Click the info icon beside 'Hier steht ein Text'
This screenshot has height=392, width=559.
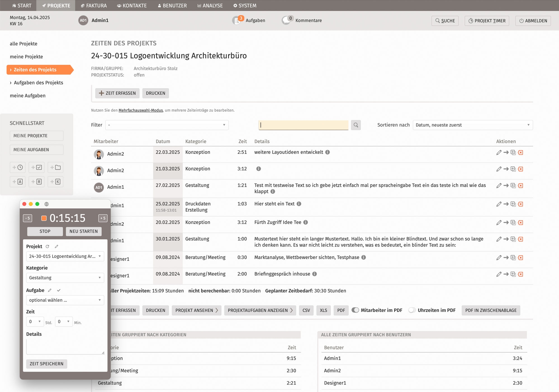pos(299,204)
